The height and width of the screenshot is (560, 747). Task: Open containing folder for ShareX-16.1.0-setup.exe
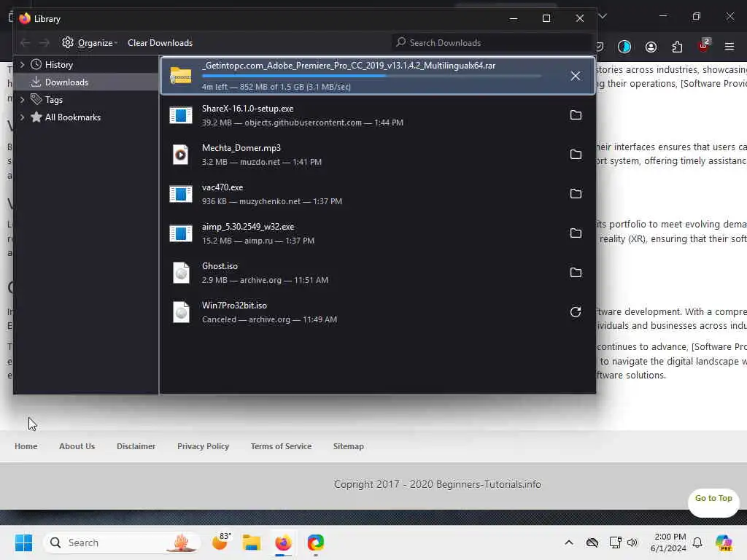point(576,114)
